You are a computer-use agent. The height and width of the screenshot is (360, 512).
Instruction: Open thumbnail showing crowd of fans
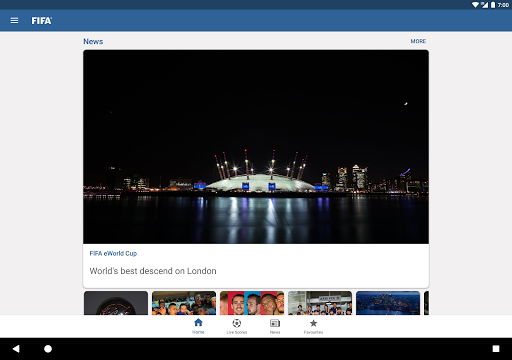pos(184,303)
